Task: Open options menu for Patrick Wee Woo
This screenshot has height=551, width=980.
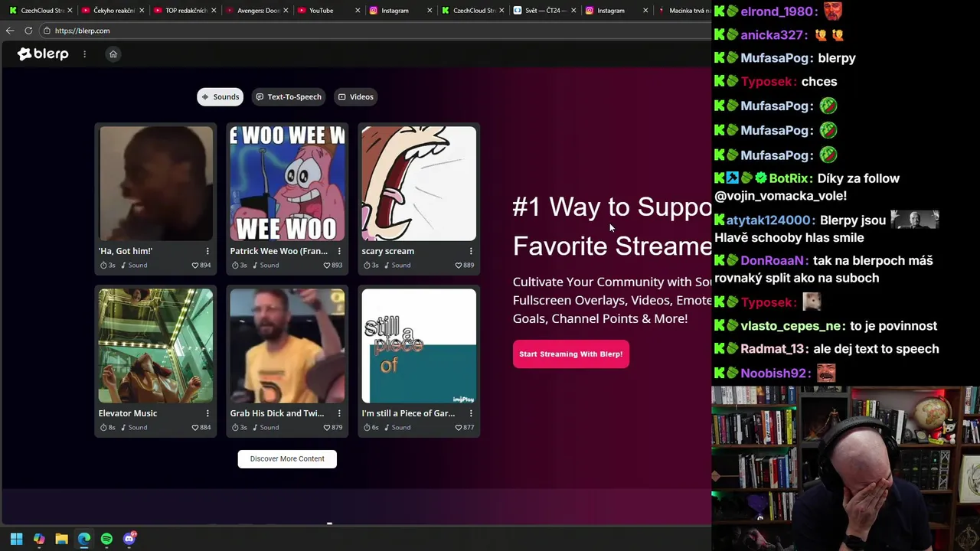Action: point(339,251)
